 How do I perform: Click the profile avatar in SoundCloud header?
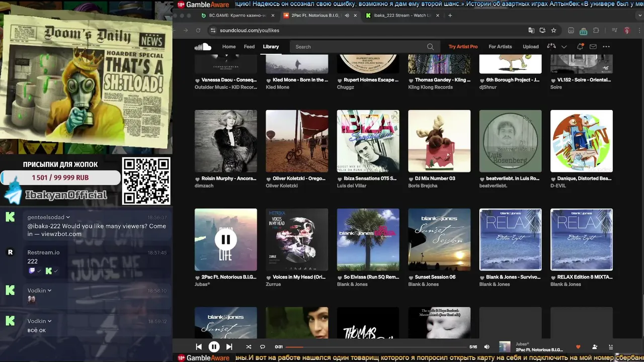(551, 46)
